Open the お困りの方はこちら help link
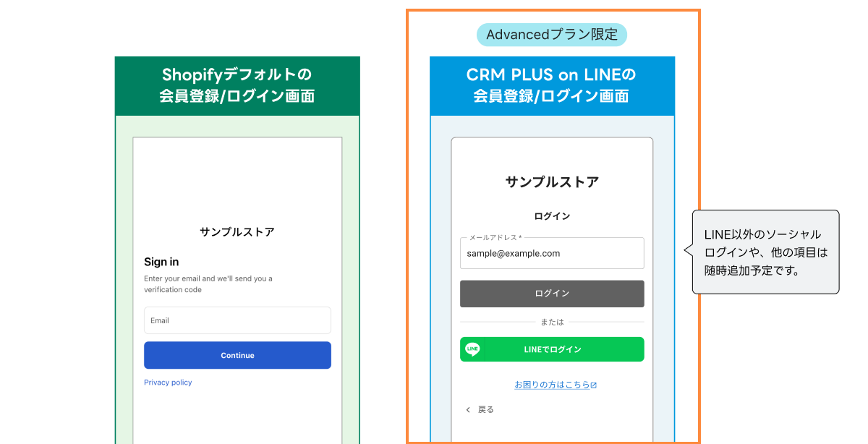Screen dimensions: 868x444 552,385
